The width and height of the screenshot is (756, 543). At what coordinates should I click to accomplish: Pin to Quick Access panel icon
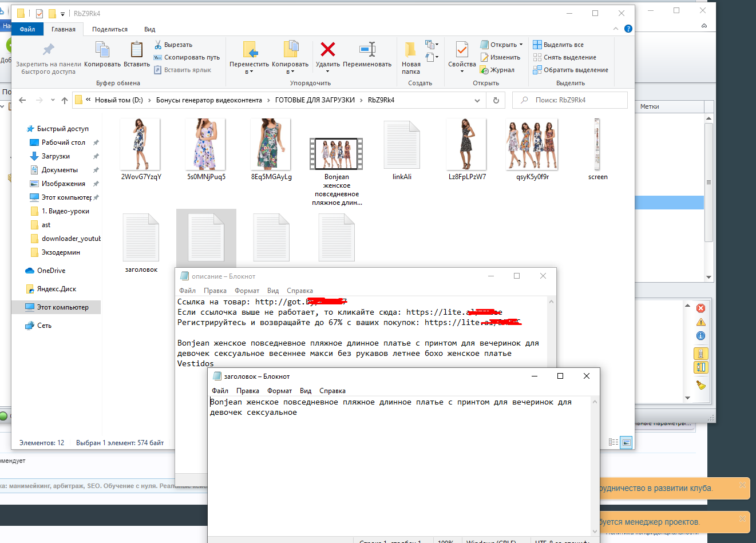[x=49, y=50]
